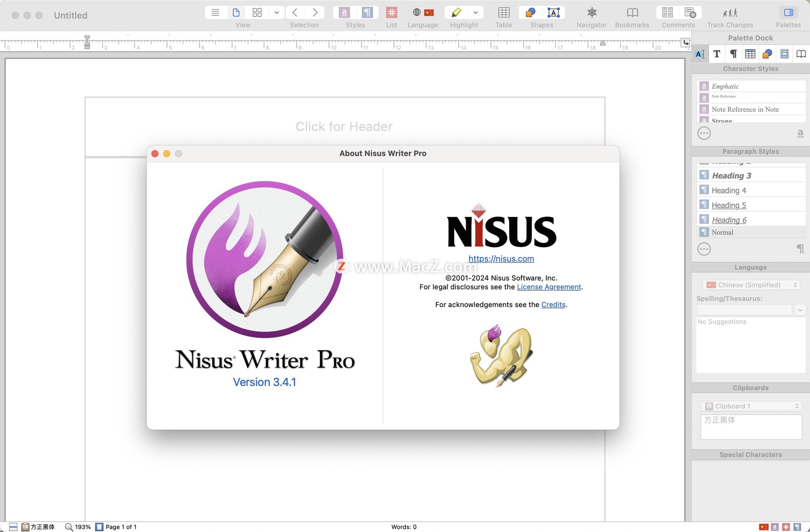Insert a shape with Shapes tool
The image size is (810, 532).
coord(530,12)
